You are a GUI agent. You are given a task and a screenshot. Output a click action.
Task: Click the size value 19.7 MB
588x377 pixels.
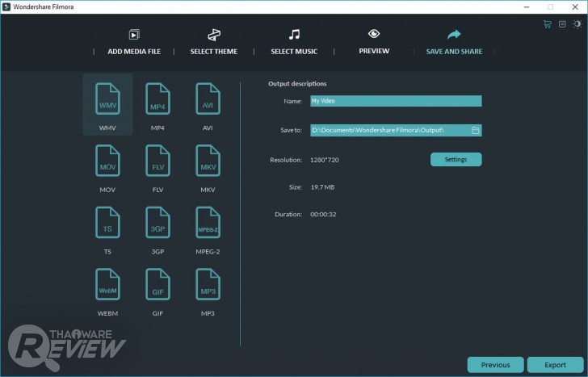[x=322, y=187]
